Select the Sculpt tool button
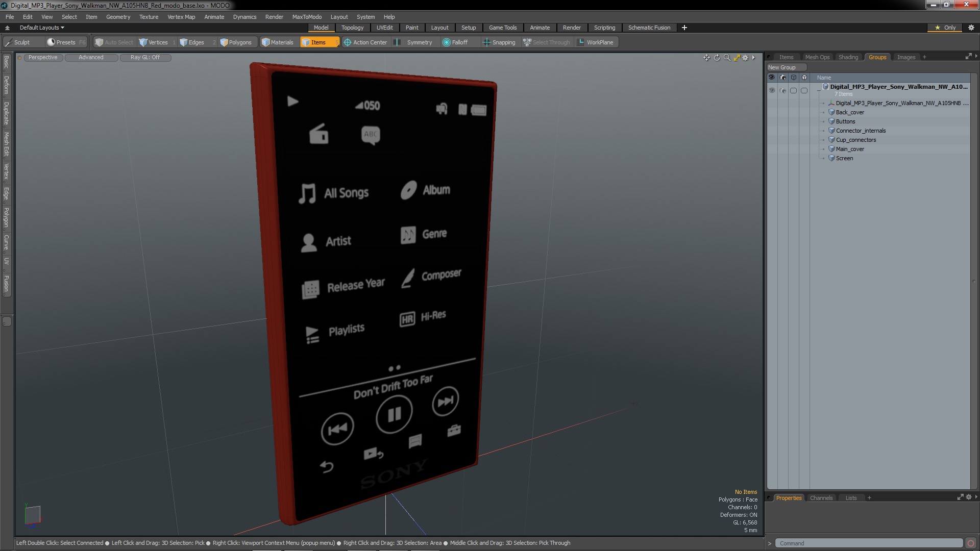980x551 pixels. pyautogui.click(x=22, y=42)
